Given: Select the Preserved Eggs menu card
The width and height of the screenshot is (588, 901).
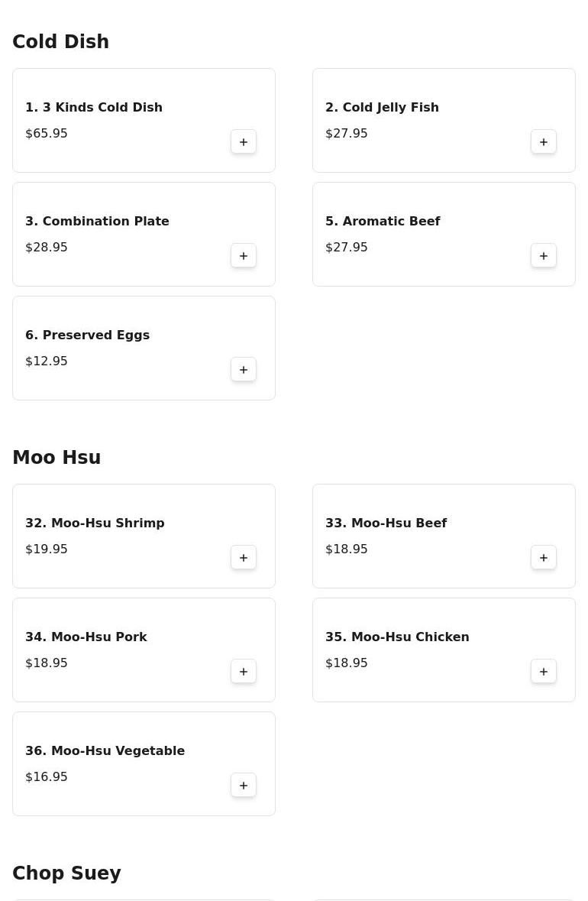Looking at the screenshot, I should (x=144, y=348).
